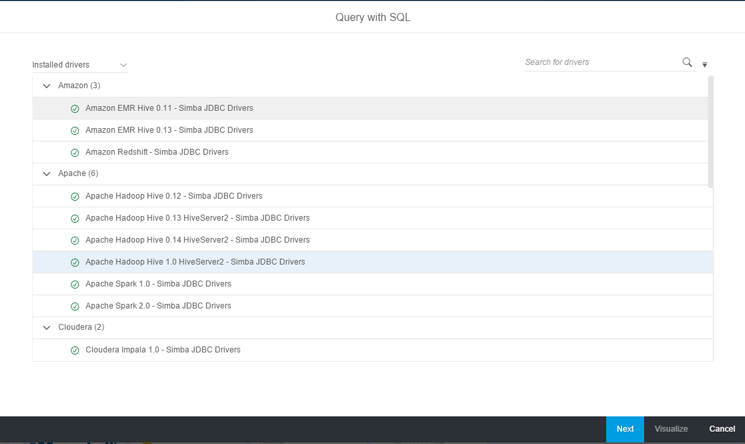Screen dimensions: 745x444
Task: Select Apache Hadoop Hive 1.0 HiveServer2 driver
Action: coord(195,262)
